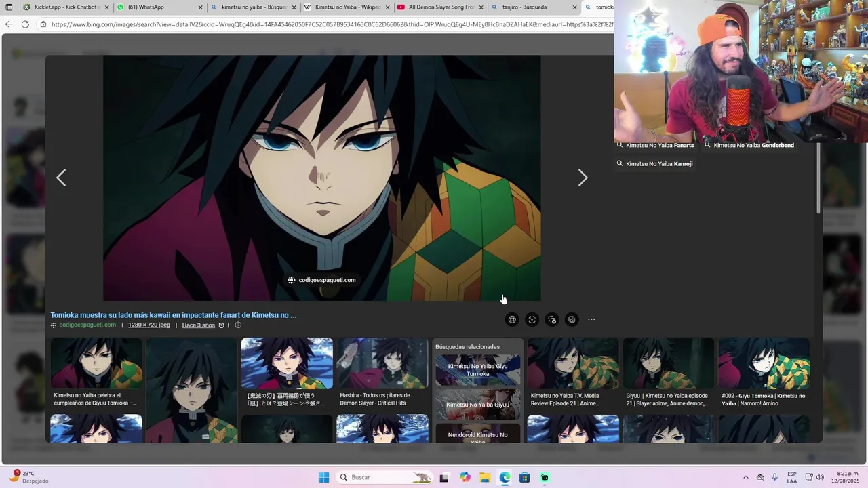This screenshot has width=868, height=488.
Task: Click the ESP LAA language indicator
Action: pos(792,477)
